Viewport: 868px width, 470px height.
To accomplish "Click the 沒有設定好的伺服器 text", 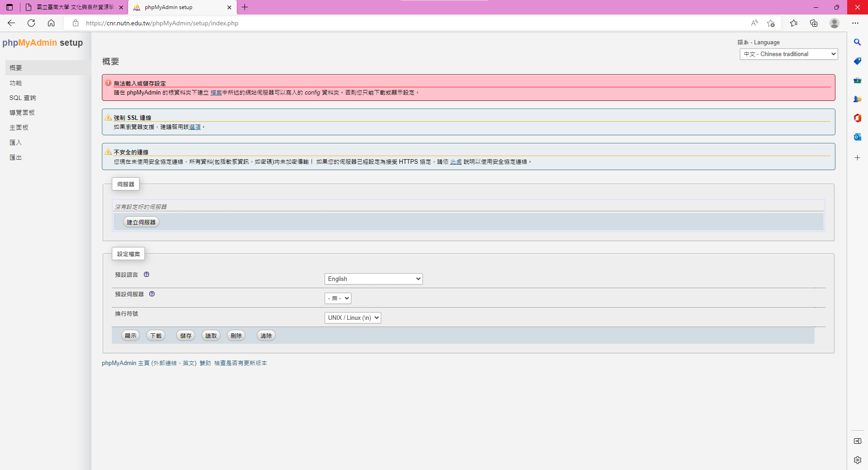I will 141,207.
